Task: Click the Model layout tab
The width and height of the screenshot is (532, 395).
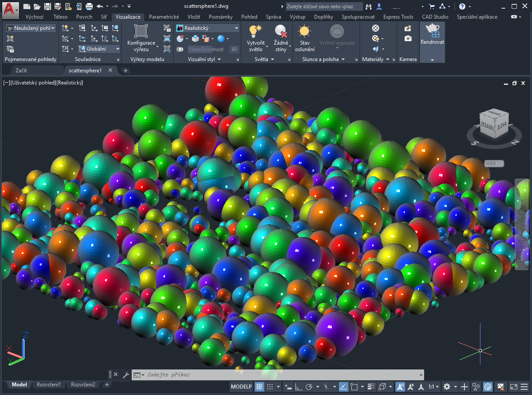Action: point(19,385)
